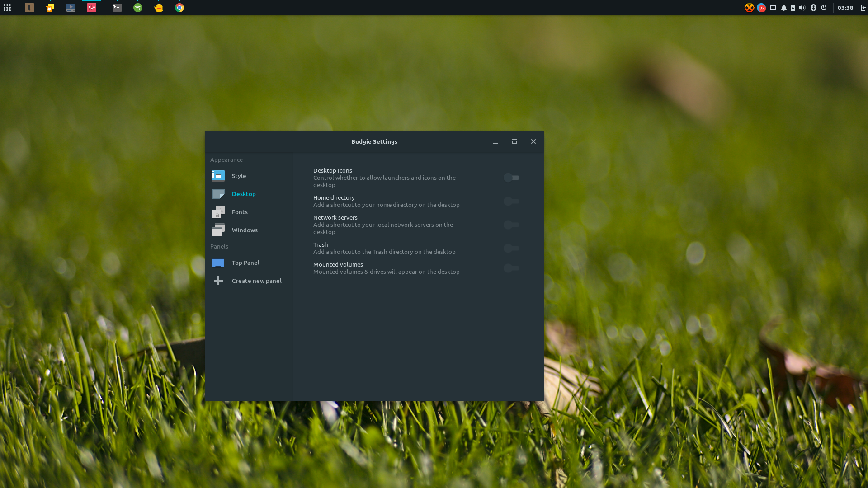
Task: Open the Top Panel settings label
Action: point(245,263)
